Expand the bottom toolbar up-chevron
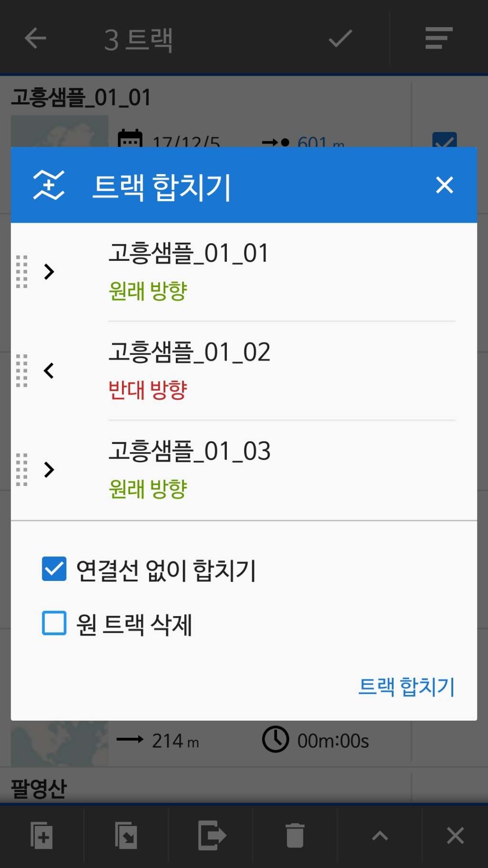The height and width of the screenshot is (868, 488). 380,836
